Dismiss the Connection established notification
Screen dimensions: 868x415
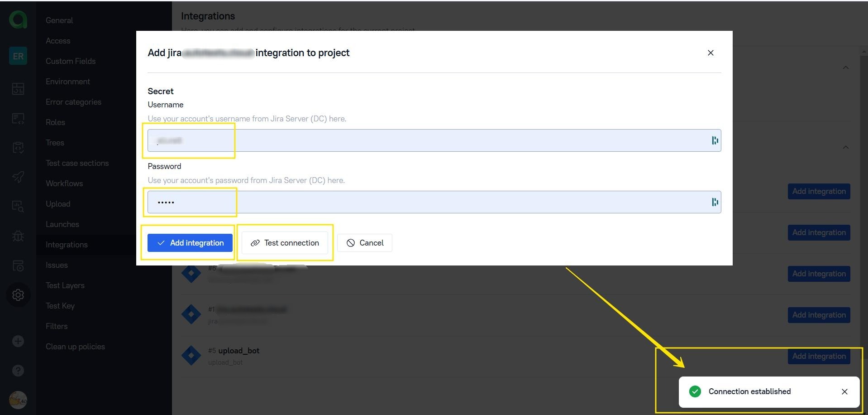[844, 391]
